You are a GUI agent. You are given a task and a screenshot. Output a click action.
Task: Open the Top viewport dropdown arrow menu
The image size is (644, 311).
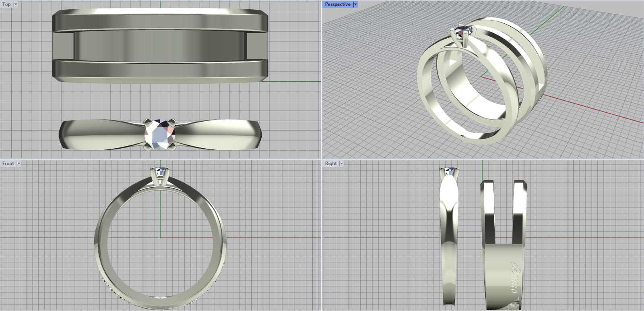[x=16, y=4]
